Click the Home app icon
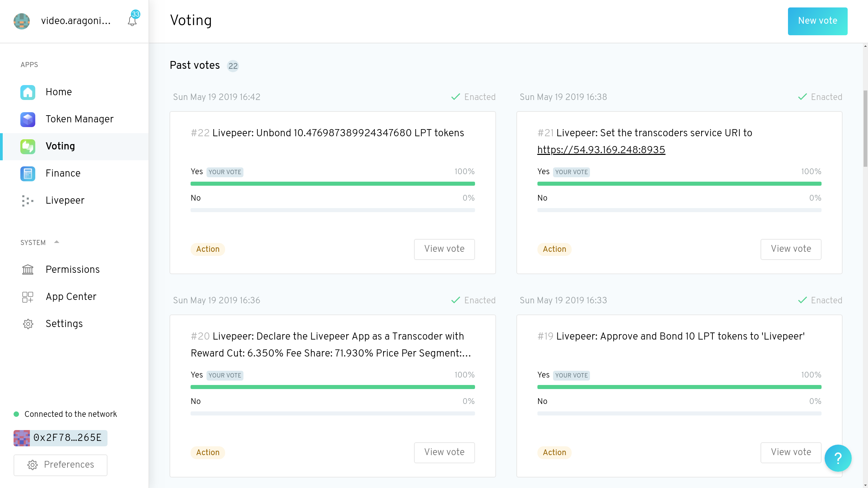The height and width of the screenshot is (488, 868). point(28,92)
